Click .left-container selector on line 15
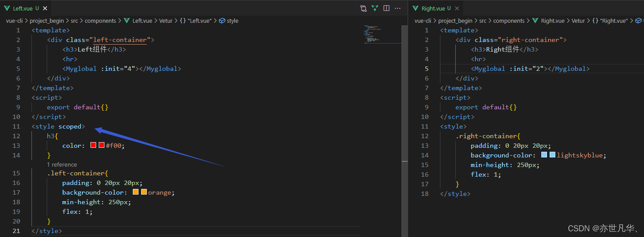Image resolution: width=644 pixels, height=237 pixels. pos(76,173)
